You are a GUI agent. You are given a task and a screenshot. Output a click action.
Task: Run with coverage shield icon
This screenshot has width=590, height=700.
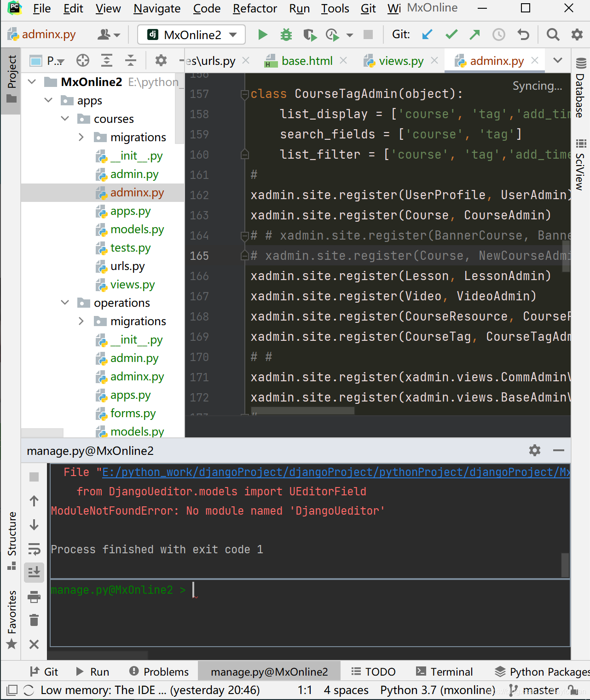tap(310, 35)
